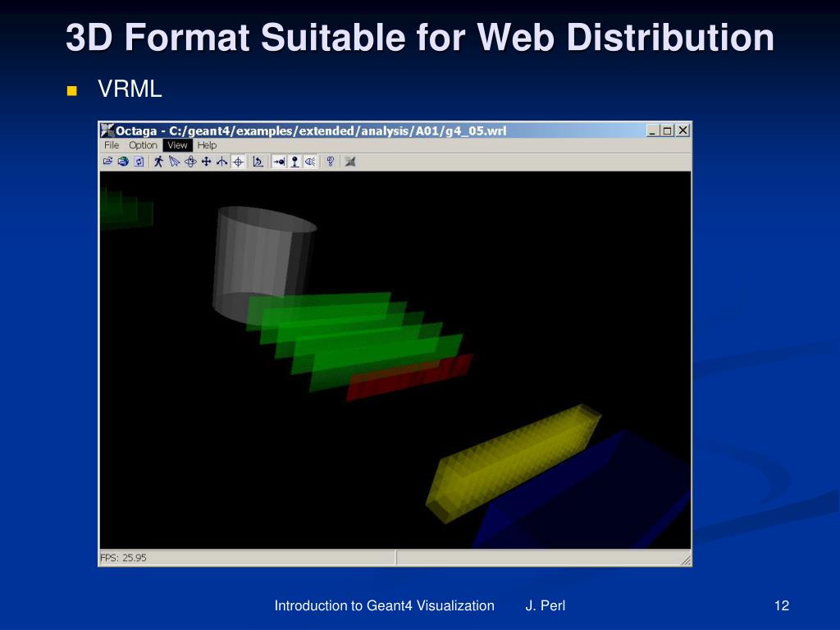This screenshot has height=630, width=840.
Task: Open the highlighted View menu
Action: (x=177, y=145)
